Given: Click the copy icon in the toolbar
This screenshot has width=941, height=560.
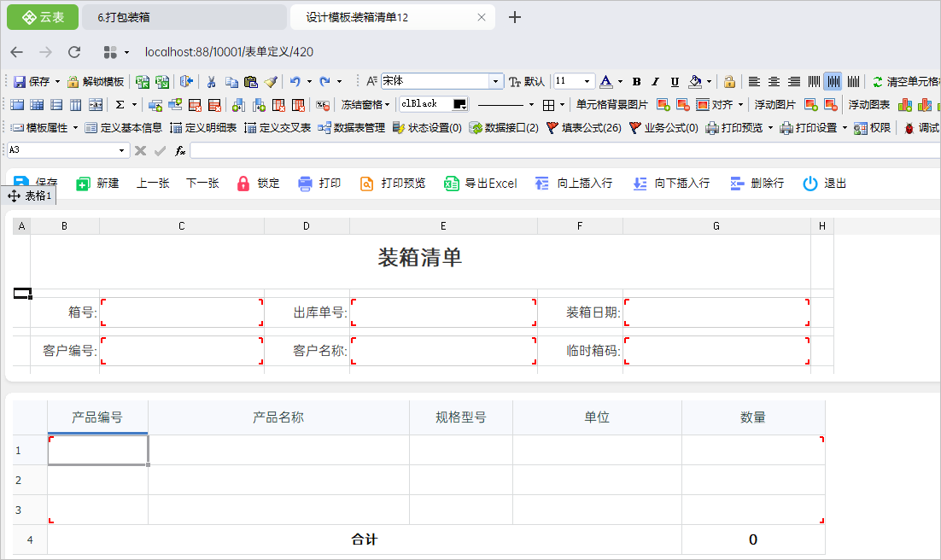Looking at the screenshot, I should click(231, 82).
